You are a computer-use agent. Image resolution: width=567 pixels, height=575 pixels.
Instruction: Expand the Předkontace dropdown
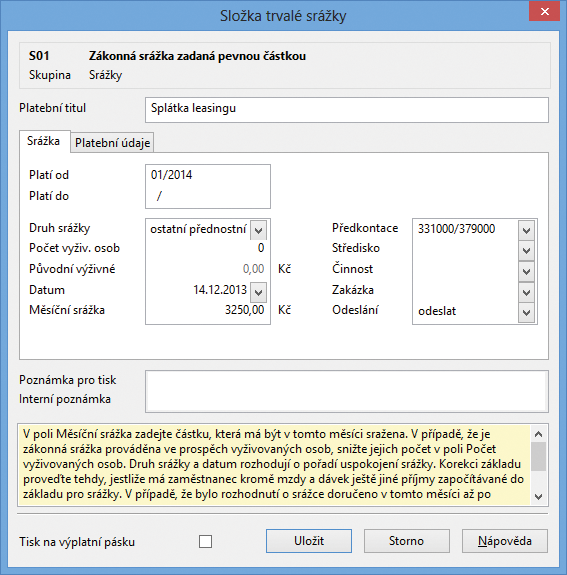pos(526,230)
